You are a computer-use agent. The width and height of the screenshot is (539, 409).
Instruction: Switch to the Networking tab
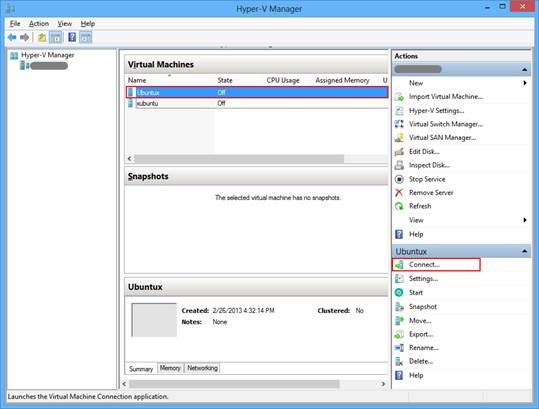click(202, 368)
